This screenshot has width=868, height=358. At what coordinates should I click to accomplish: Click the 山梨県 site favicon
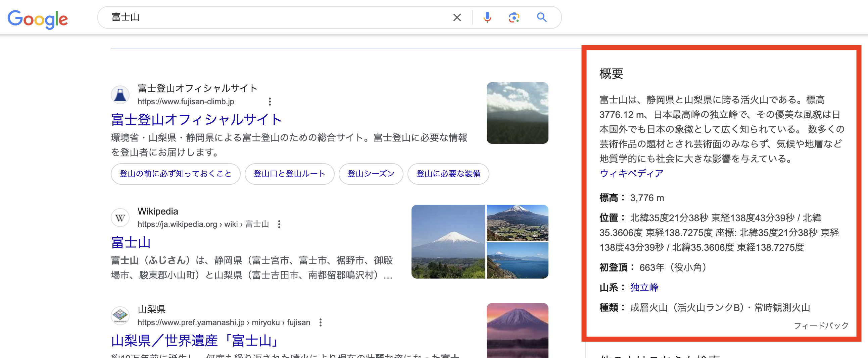tap(120, 315)
